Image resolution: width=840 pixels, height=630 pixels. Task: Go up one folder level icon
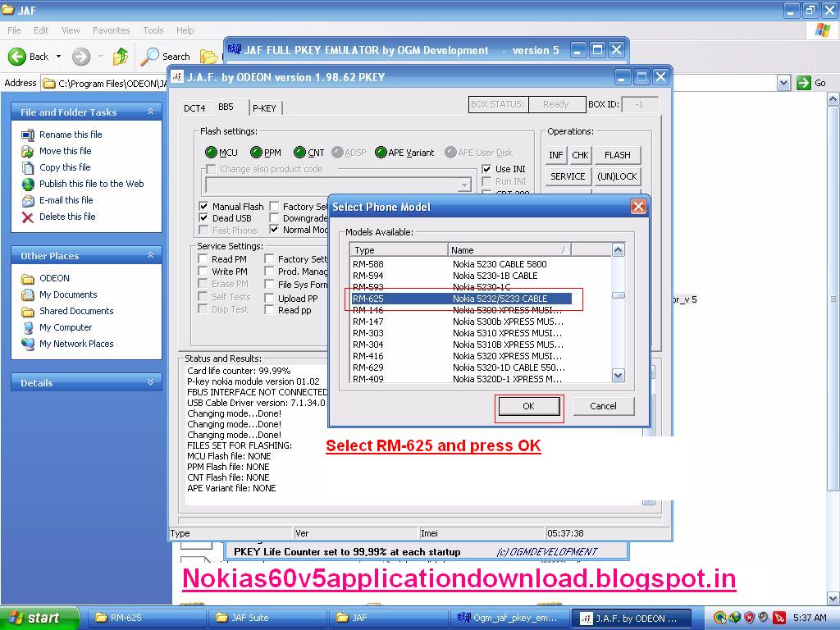(121, 57)
